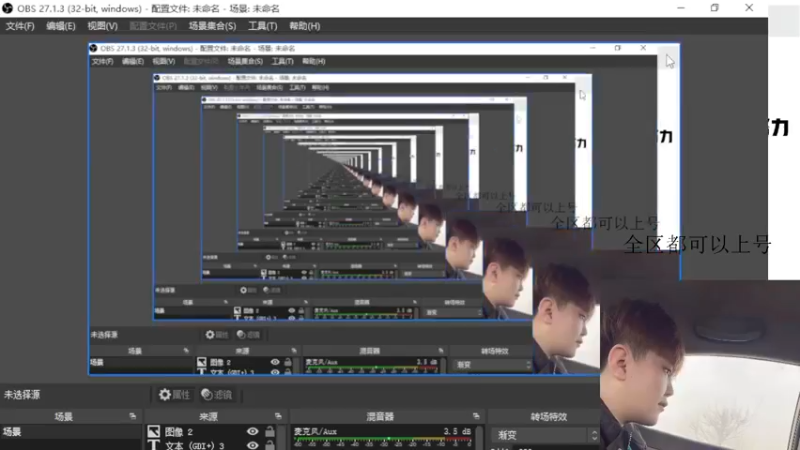
Task: Click the 全区都可以上号 text in the preview
Action: coord(697,245)
